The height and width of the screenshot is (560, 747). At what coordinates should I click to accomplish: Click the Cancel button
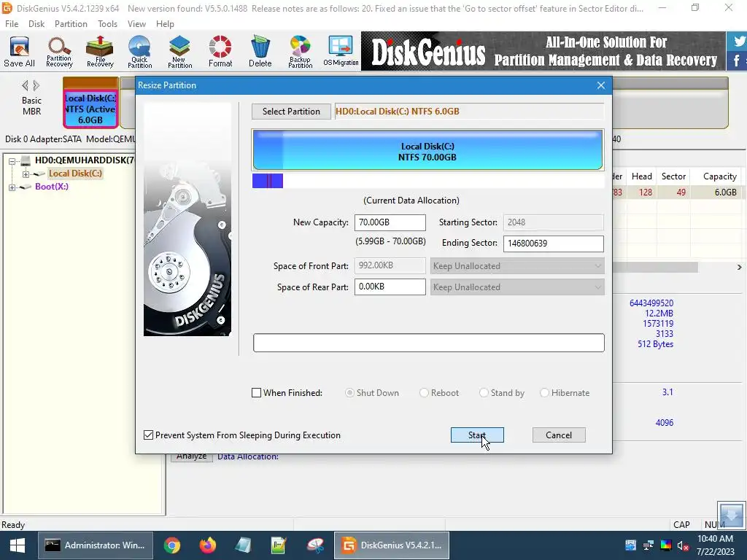pyautogui.click(x=559, y=435)
